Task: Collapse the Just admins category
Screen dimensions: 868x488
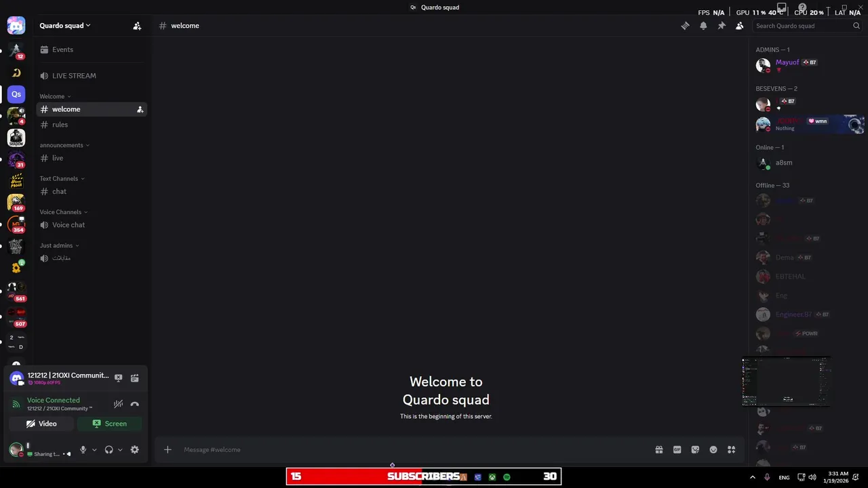Action: point(59,245)
